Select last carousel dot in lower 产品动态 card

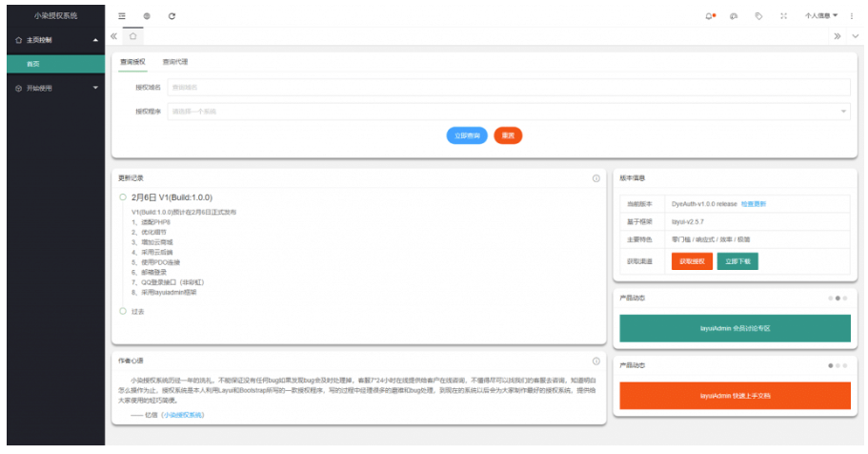pyautogui.click(x=845, y=365)
